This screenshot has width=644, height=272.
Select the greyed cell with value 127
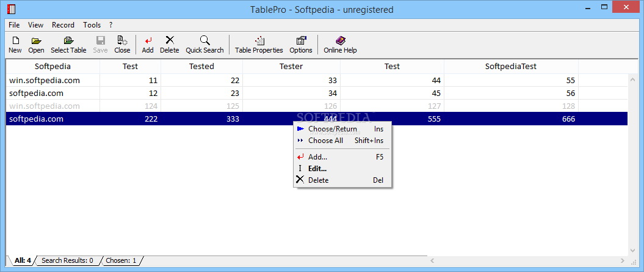[393, 106]
